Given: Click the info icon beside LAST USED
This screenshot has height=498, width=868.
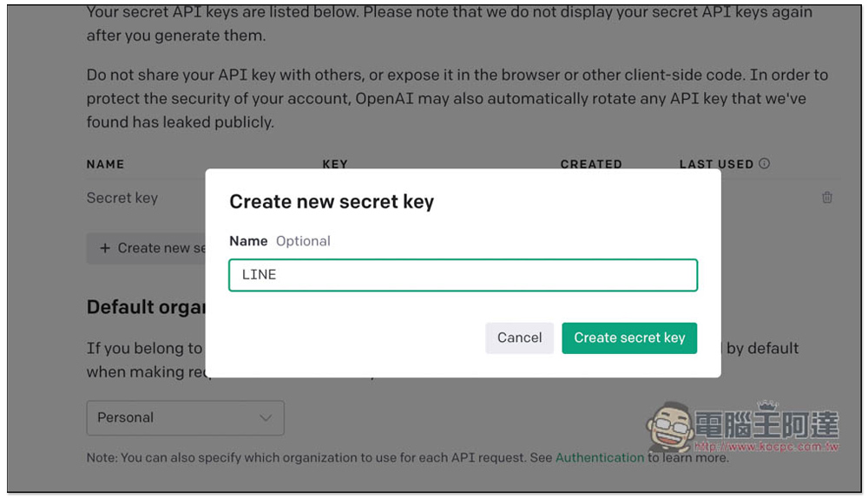Looking at the screenshot, I should click(764, 163).
